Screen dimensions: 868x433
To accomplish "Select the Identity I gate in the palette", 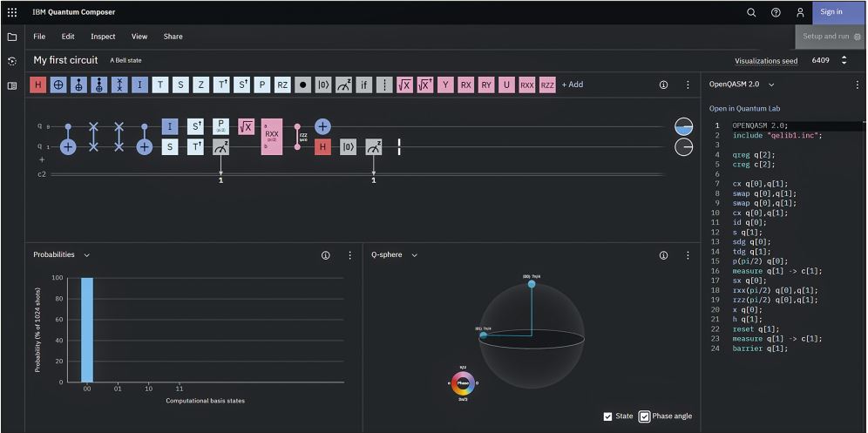I will pyautogui.click(x=140, y=85).
